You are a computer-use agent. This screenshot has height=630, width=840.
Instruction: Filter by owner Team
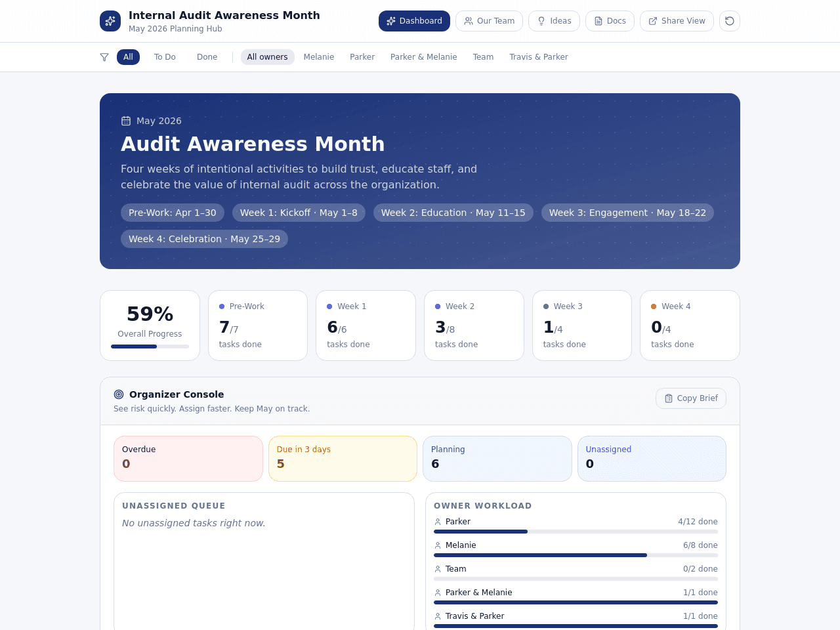point(483,57)
